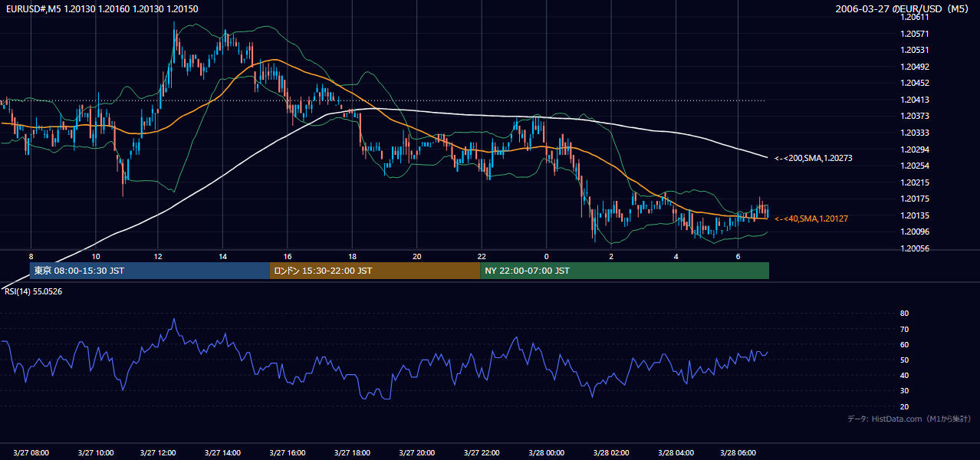Click hour tick 14 under the price chart
This screenshot has width=980, height=460.
(x=222, y=256)
